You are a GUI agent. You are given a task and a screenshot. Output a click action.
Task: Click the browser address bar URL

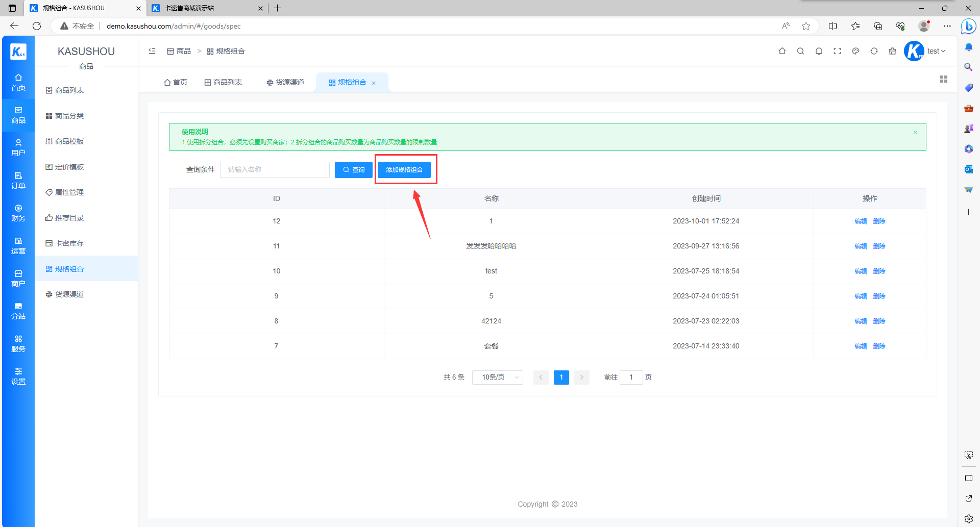click(174, 26)
